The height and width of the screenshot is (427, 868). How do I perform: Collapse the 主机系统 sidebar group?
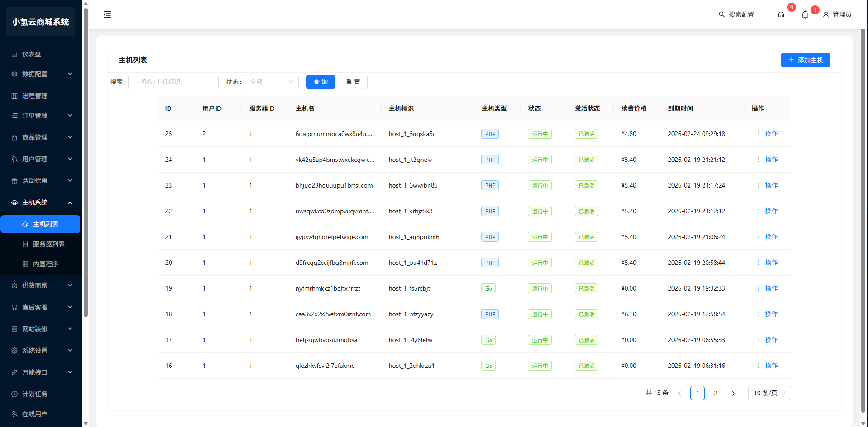41,202
